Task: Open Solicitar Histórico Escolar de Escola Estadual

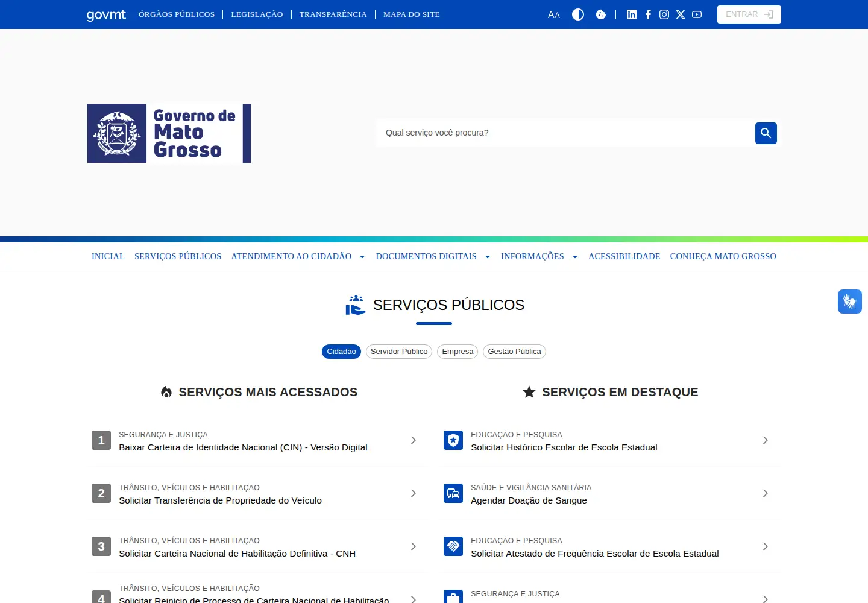Action: tap(610, 440)
